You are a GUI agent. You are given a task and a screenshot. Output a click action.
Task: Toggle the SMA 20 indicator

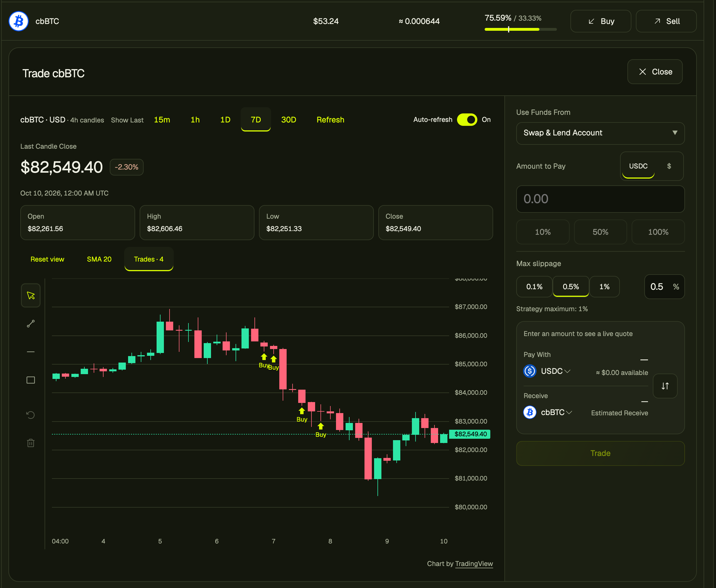pos(99,259)
